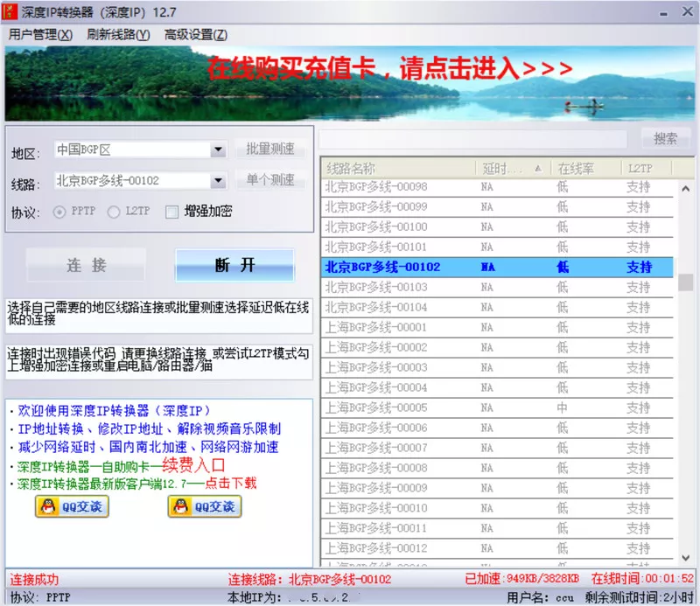Screen dimensions: 700x606
Task: Close the 深度IP转换器 window
Action: [x=687, y=11]
